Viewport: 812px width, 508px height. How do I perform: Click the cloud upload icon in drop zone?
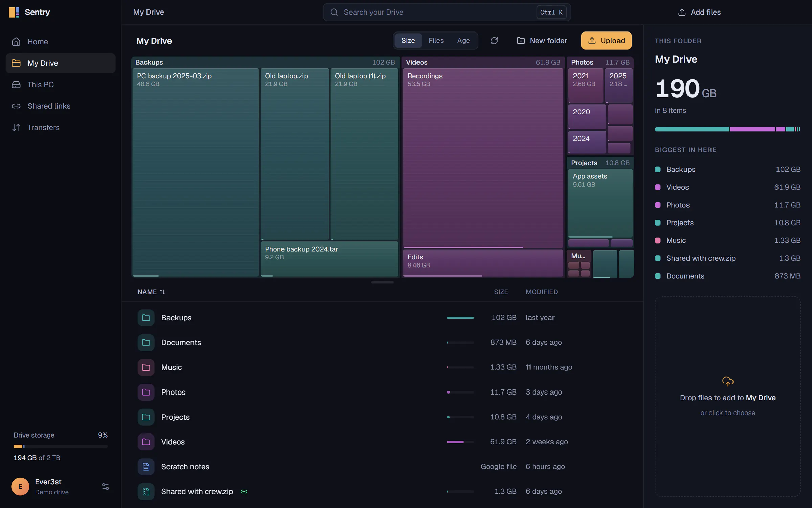pyautogui.click(x=728, y=381)
